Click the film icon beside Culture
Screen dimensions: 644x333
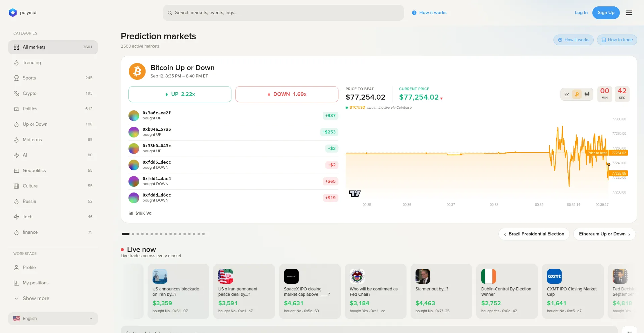pyautogui.click(x=16, y=186)
